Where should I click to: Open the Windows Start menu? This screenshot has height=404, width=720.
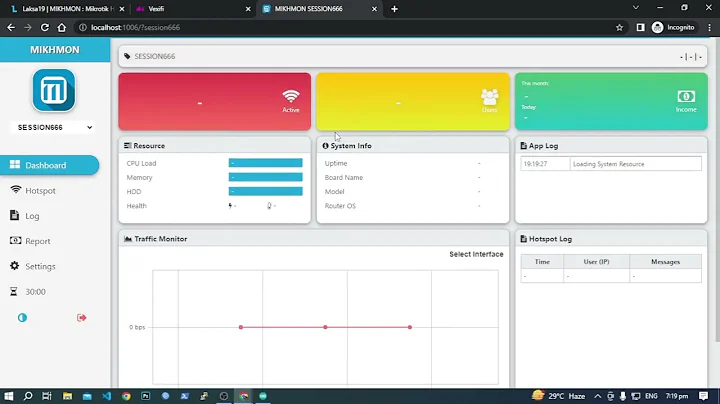9,396
